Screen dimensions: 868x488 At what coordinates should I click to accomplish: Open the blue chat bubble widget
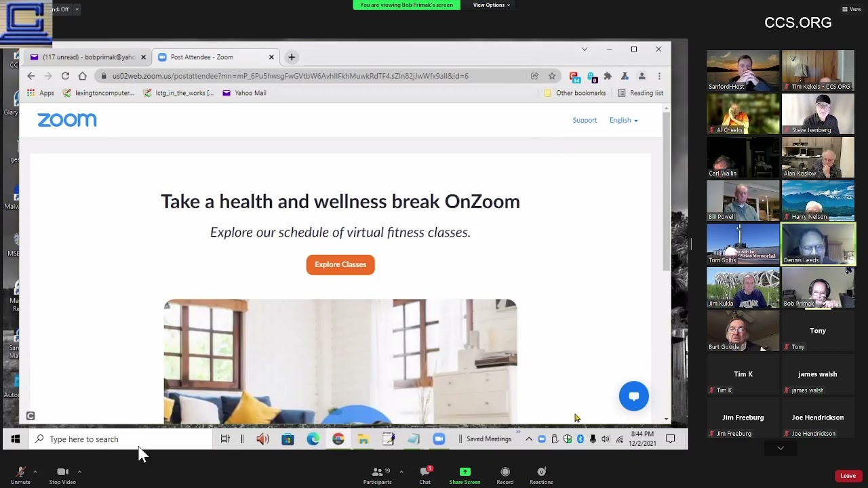point(634,396)
